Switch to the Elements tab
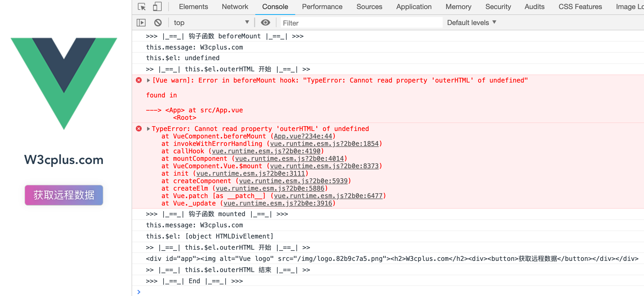The width and height of the screenshot is (644, 296). pos(193,7)
